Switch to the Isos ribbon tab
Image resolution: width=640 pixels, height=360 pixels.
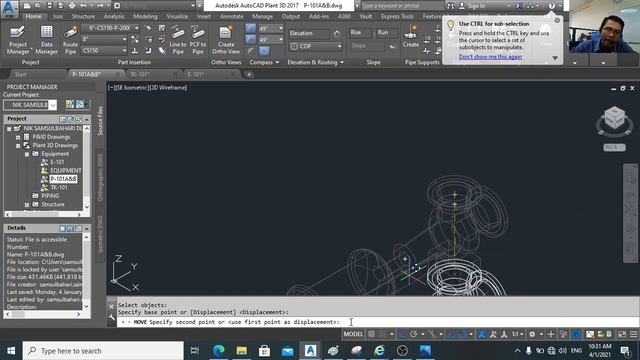tap(58, 16)
